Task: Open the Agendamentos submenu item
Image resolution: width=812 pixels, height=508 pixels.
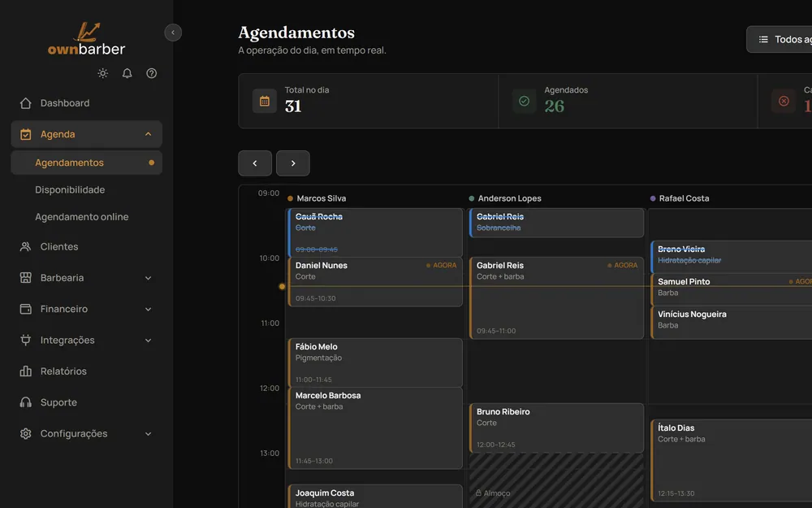Action: [x=87, y=163]
